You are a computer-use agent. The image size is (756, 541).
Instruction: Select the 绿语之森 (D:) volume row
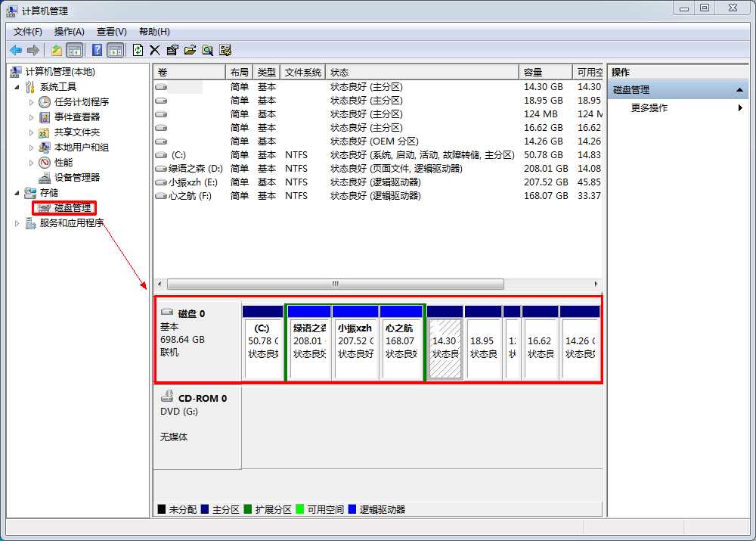378,169
